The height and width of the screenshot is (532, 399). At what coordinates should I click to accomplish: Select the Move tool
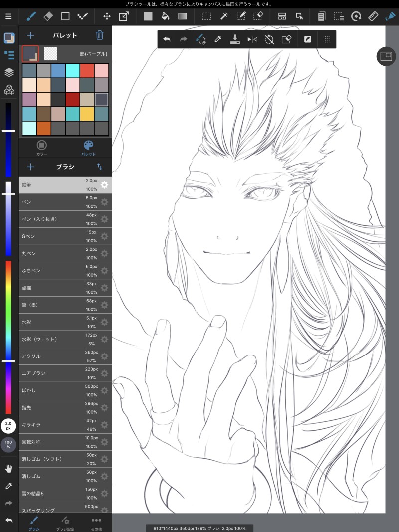pos(107,16)
